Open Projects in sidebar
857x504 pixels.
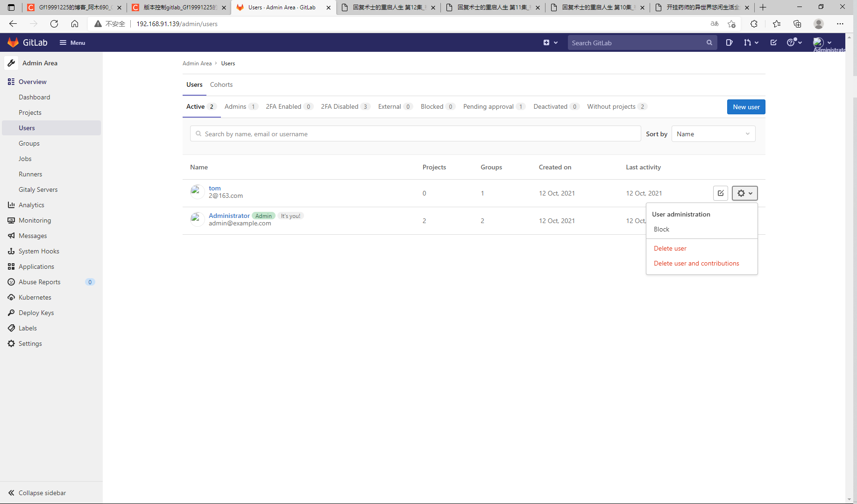[30, 112]
